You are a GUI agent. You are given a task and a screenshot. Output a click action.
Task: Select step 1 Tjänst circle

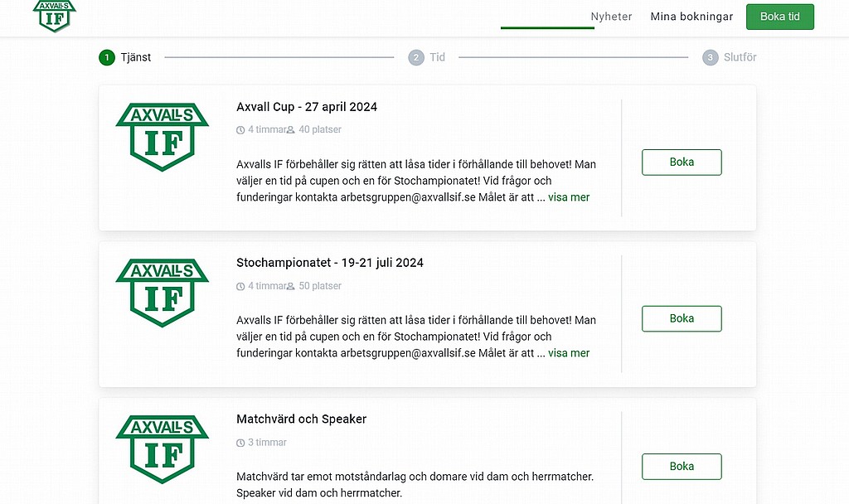107,57
